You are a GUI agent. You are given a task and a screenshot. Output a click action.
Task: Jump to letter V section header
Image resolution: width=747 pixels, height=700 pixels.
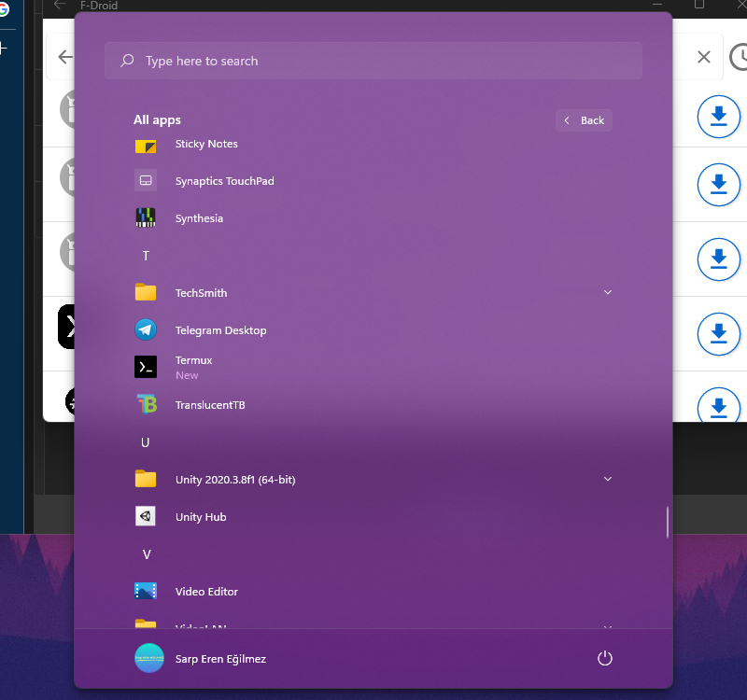tap(147, 554)
